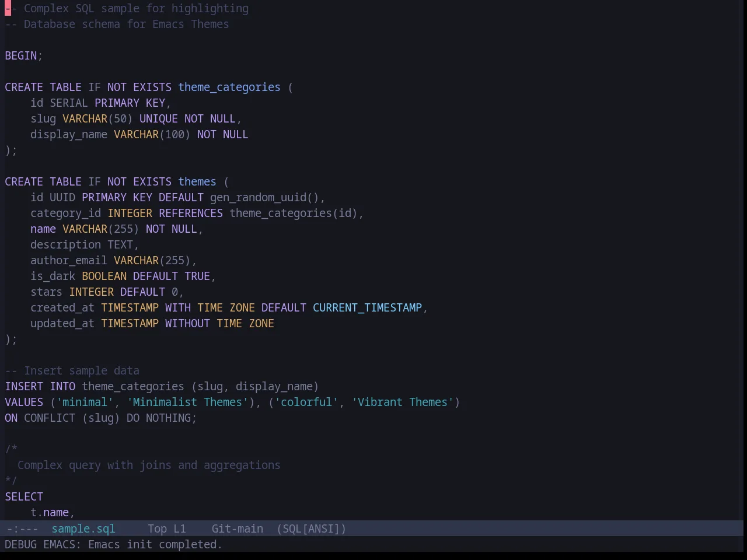Click the L1 line number indicator
The height and width of the screenshot is (560, 747).
[x=180, y=528]
